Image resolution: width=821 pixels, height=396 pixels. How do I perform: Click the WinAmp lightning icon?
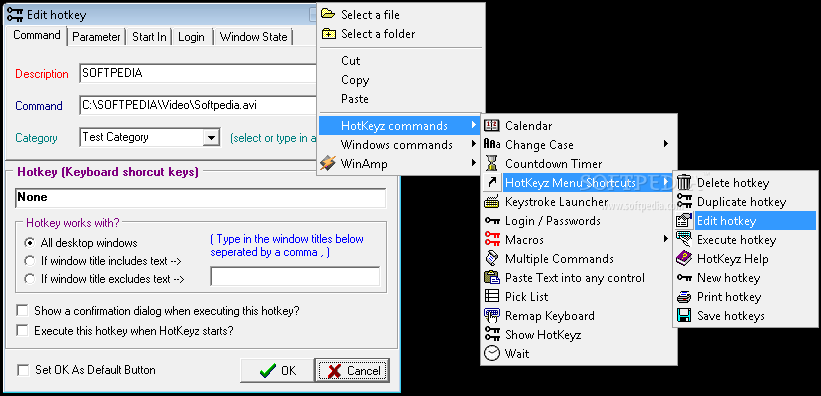pyautogui.click(x=328, y=163)
